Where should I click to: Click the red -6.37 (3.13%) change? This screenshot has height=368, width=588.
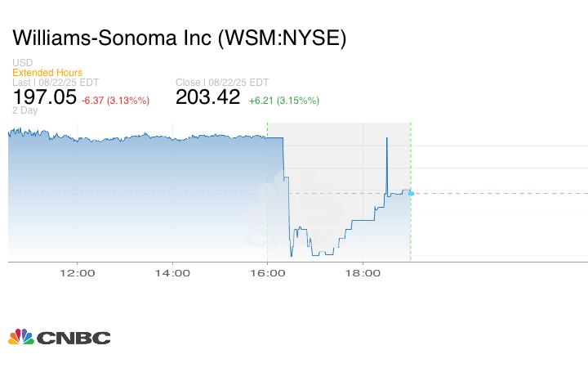(x=115, y=101)
